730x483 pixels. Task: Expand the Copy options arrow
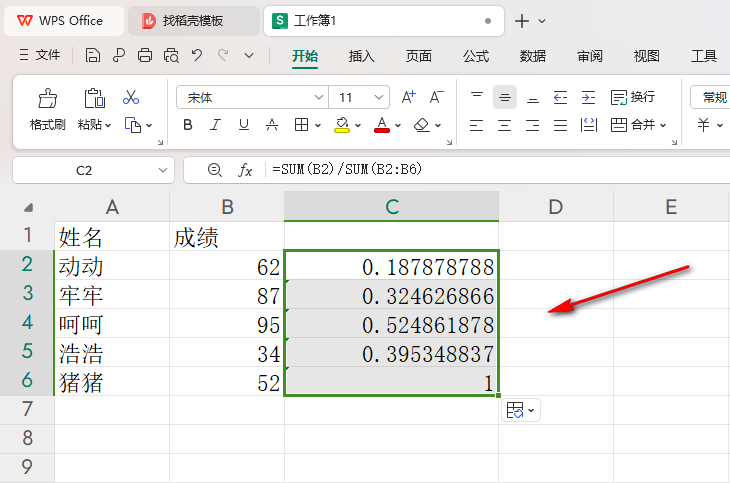click(149, 125)
